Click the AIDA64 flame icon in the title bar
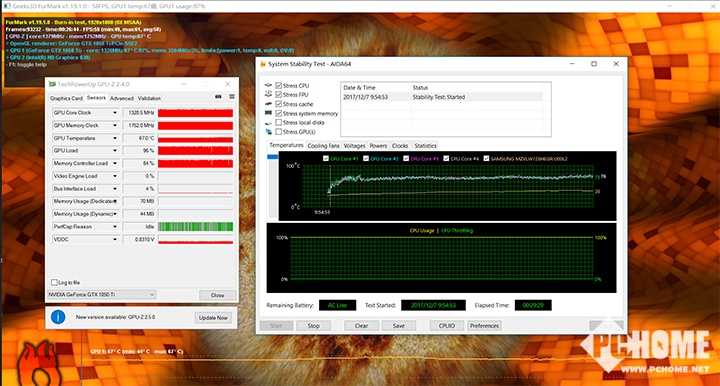 point(263,64)
